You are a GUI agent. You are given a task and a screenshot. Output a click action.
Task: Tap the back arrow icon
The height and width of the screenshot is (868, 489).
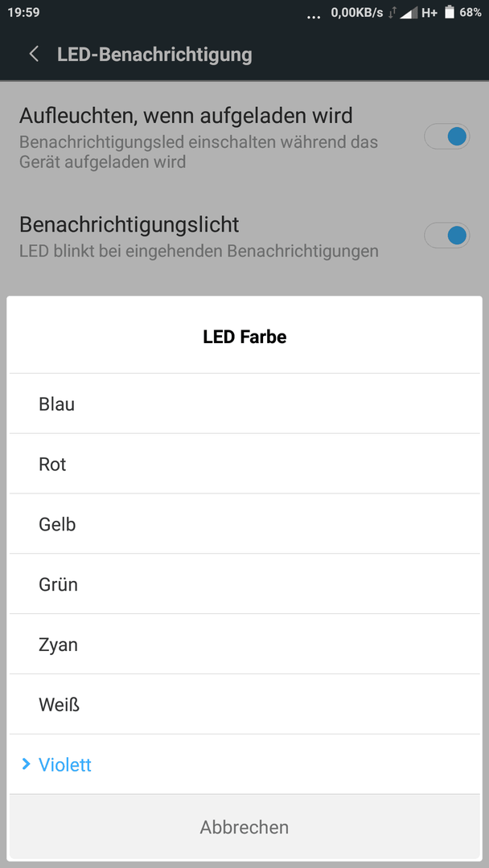34,55
